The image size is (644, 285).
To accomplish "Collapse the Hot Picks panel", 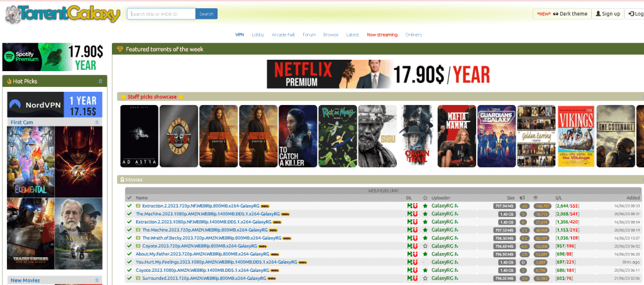I will (100, 81).
